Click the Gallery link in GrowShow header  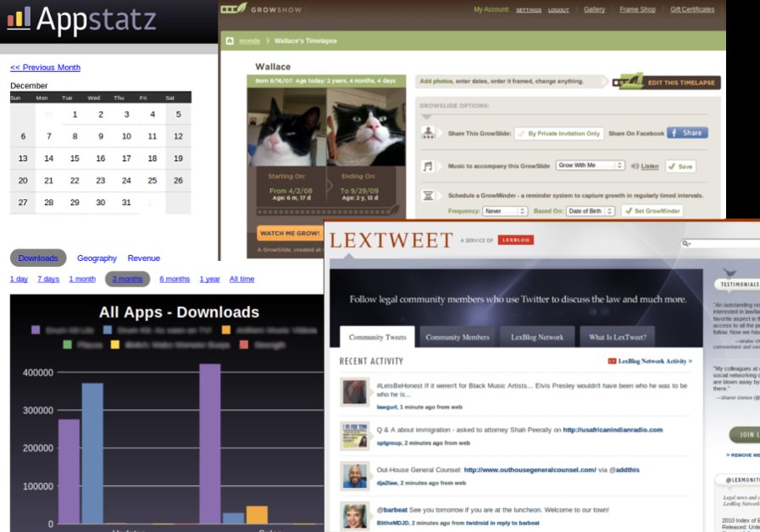(x=594, y=9)
